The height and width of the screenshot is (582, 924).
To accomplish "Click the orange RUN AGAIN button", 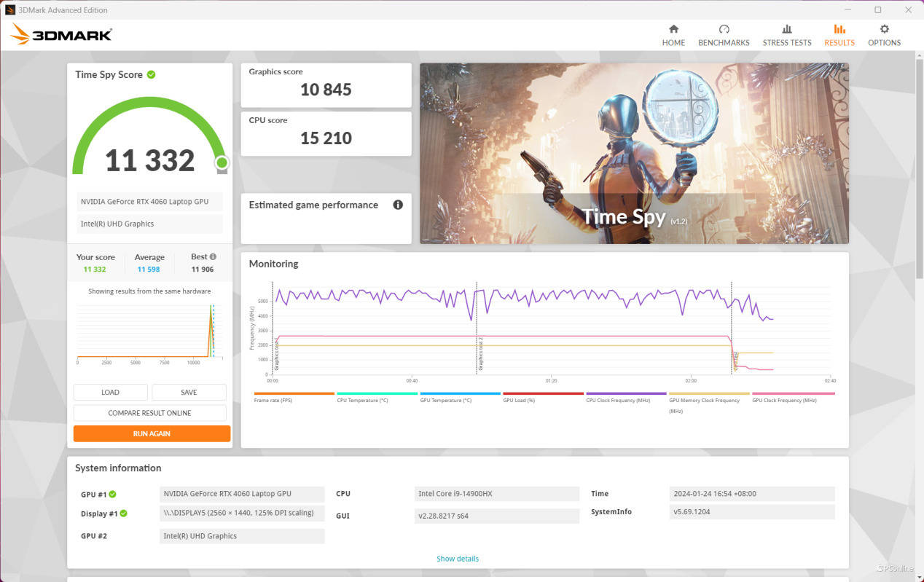I will (x=152, y=433).
